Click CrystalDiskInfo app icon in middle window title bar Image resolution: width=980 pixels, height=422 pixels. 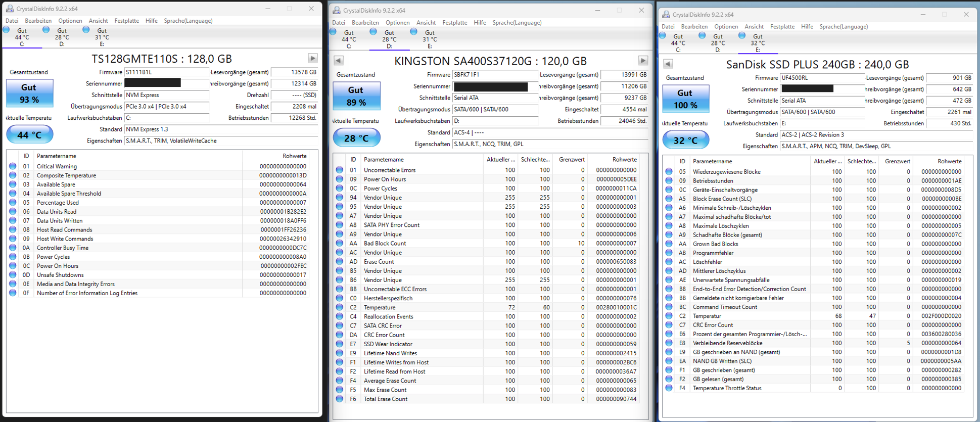pyautogui.click(x=337, y=10)
